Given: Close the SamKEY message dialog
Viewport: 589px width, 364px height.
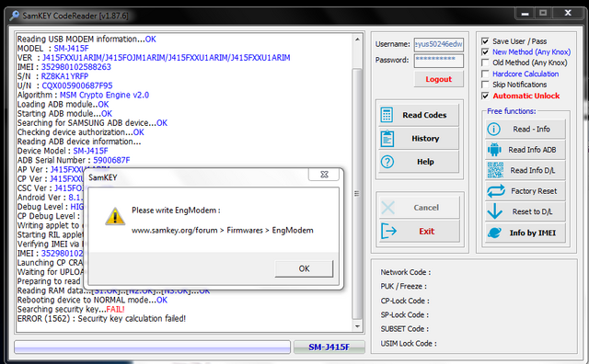Looking at the screenshot, I should click(x=324, y=175).
